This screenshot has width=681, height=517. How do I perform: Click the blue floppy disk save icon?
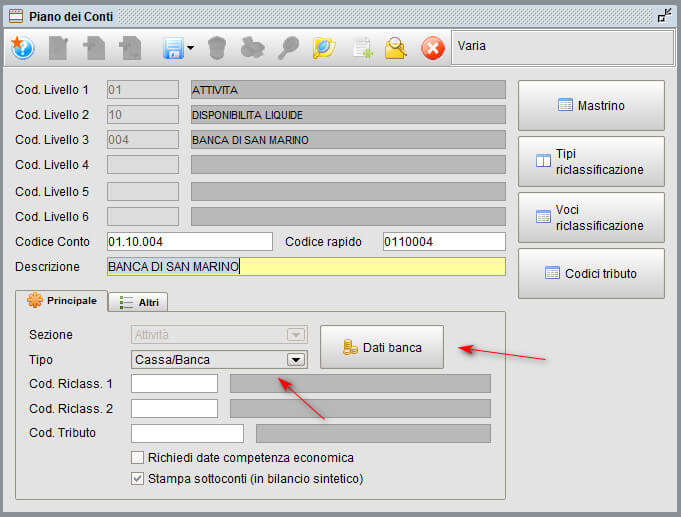coord(172,48)
